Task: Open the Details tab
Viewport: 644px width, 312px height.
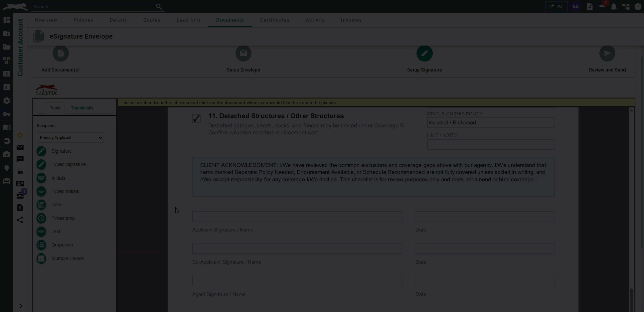Action: [118, 20]
